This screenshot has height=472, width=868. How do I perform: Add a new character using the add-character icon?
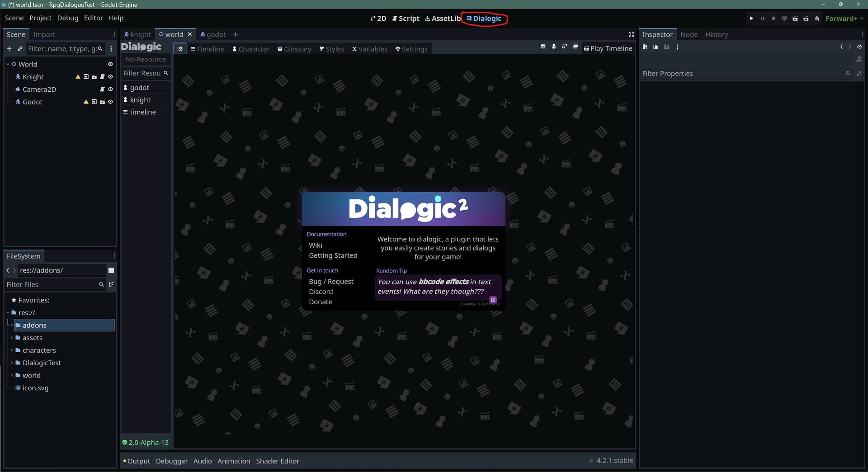pos(554,47)
